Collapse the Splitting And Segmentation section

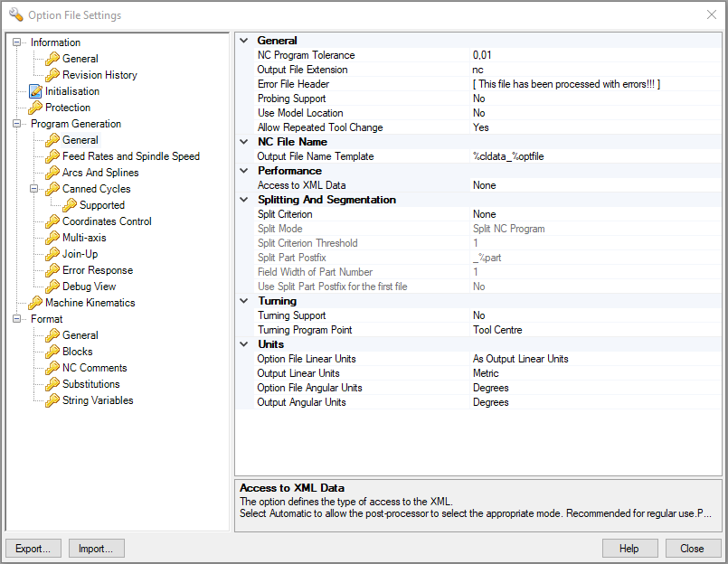point(243,200)
